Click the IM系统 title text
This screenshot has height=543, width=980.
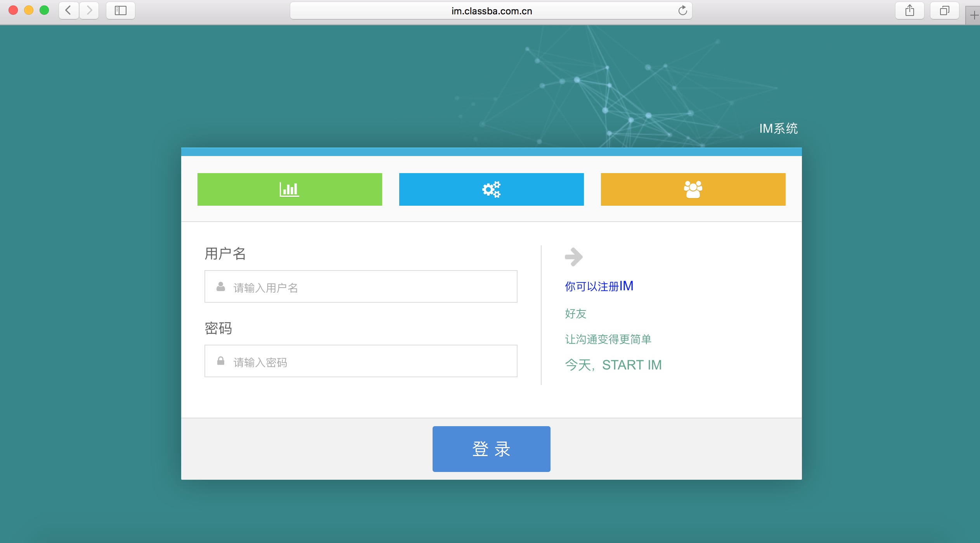coord(778,128)
